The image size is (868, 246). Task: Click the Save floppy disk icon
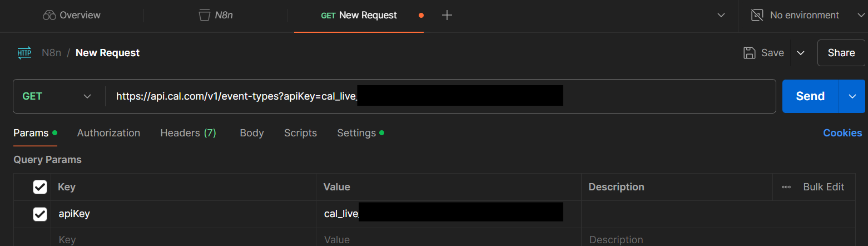pos(750,53)
